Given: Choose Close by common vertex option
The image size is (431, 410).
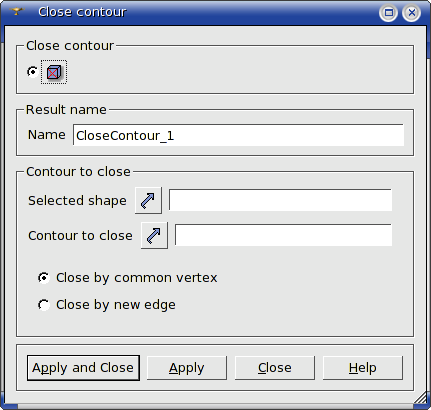Looking at the screenshot, I should point(127,278).
